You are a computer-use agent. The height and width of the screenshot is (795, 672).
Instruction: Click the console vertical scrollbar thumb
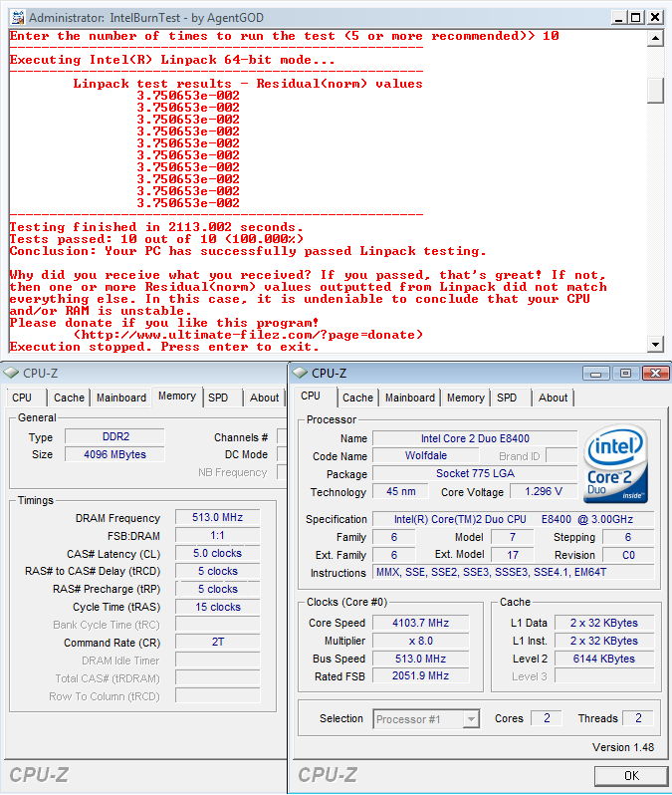click(x=655, y=90)
